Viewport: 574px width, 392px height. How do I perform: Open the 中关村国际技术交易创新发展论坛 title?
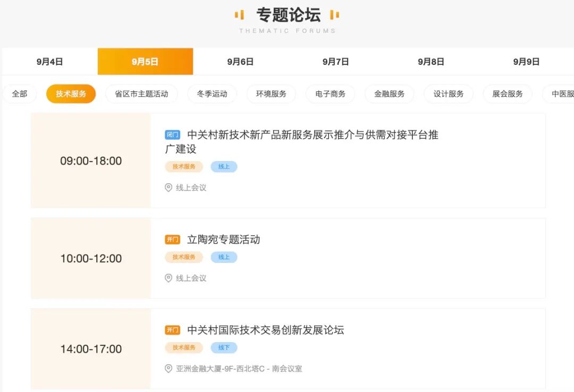[265, 330]
